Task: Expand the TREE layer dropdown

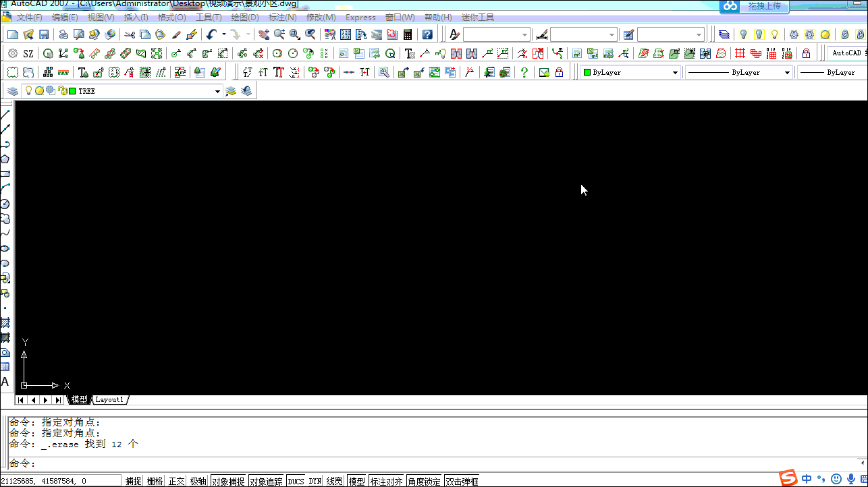Action: (217, 91)
